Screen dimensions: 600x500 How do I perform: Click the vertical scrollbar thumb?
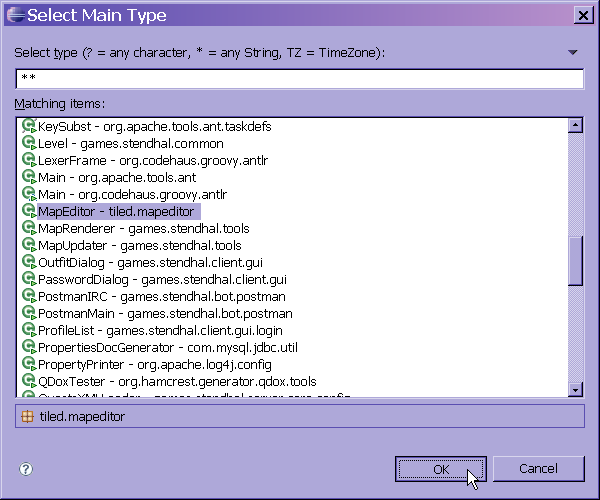[575, 262]
